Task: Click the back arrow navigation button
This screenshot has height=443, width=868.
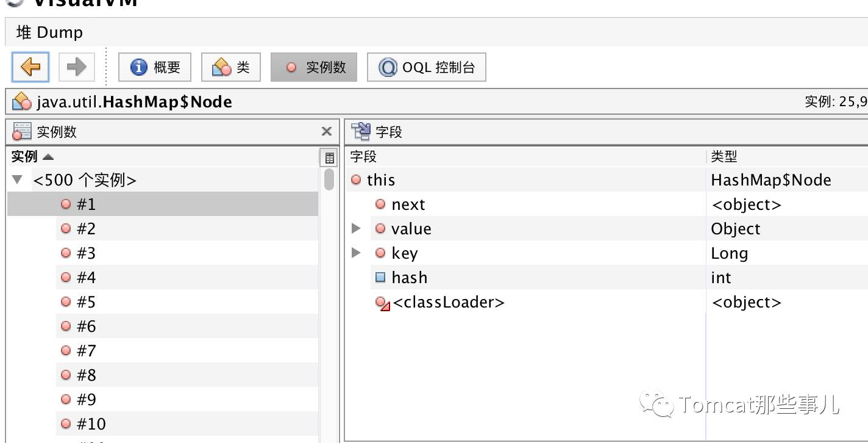Action: (30, 67)
